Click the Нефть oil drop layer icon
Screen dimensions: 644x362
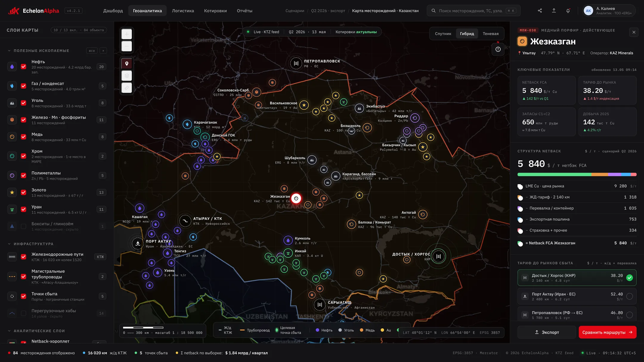(x=12, y=67)
